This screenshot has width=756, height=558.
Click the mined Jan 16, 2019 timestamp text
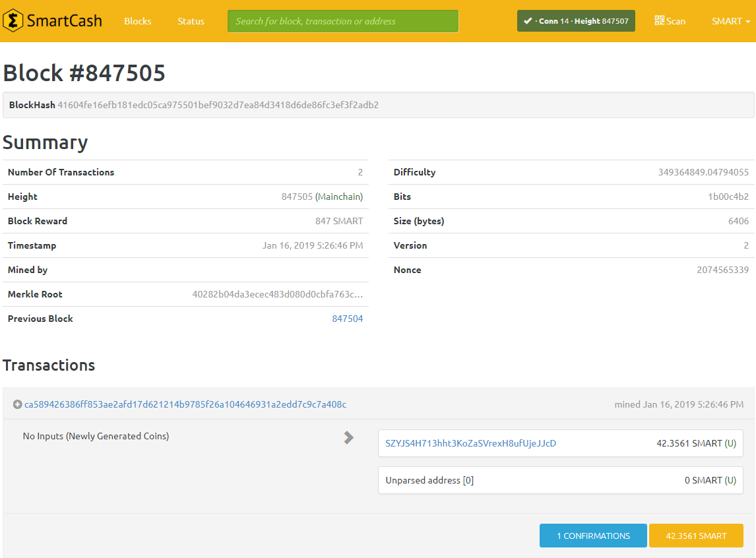(x=679, y=404)
